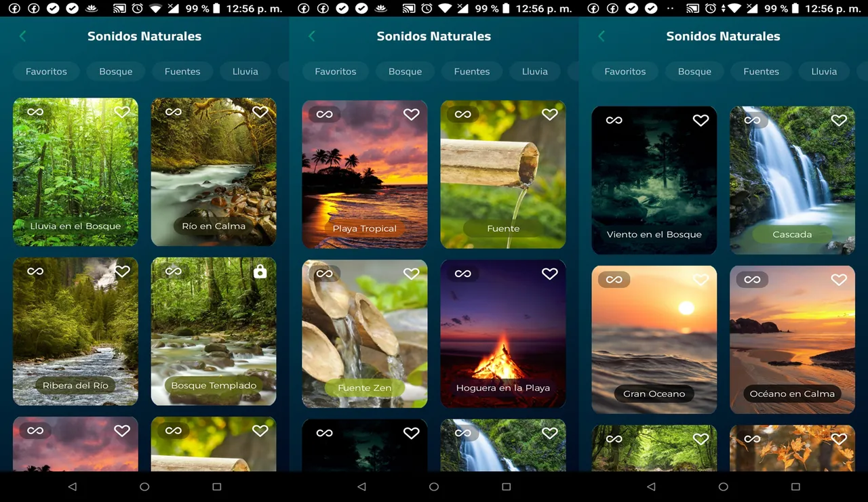Image resolution: width=868 pixels, height=502 pixels.
Task: Open Favoritos tab above Lluvia en el Bosque
Action: 46,71
